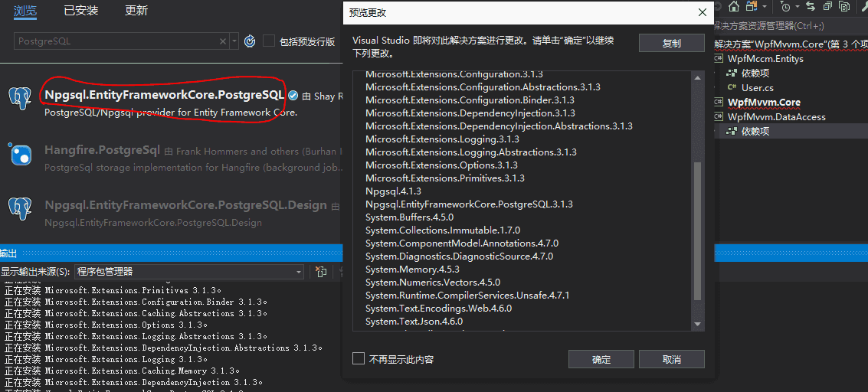This screenshot has width=868, height=392.
Task: Open the 显示输出来源 dropdown
Action: (x=188, y=272)
